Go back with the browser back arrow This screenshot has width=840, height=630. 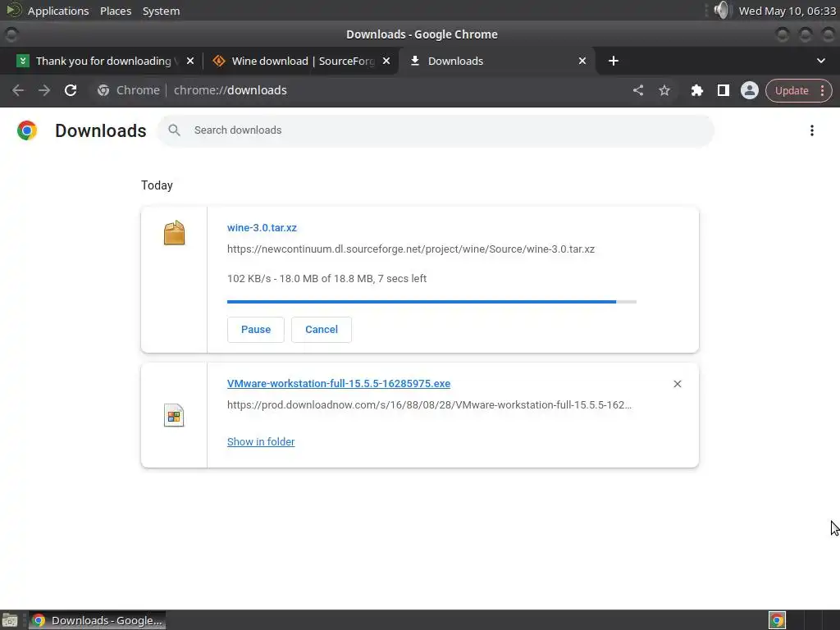point(18,90)
